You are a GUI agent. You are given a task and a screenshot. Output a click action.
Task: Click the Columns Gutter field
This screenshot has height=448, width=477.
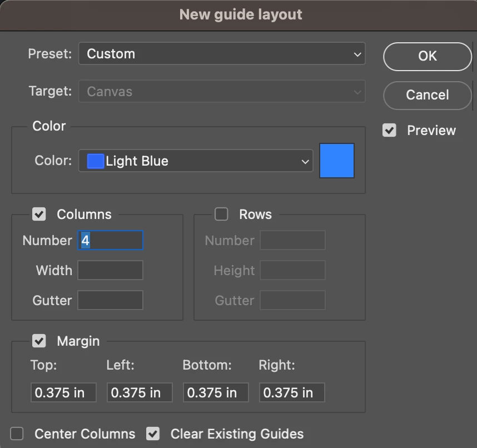coord(111,301)
